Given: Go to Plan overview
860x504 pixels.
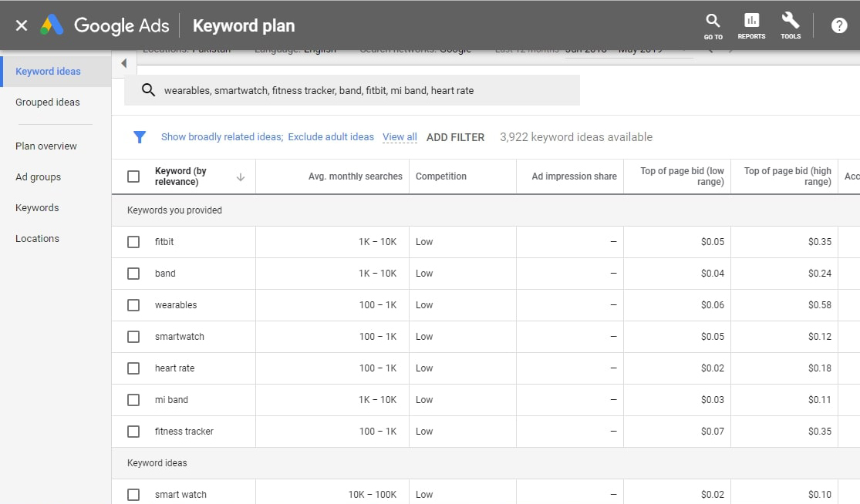Looking at the screenshot, I should [x=46, y=146].
